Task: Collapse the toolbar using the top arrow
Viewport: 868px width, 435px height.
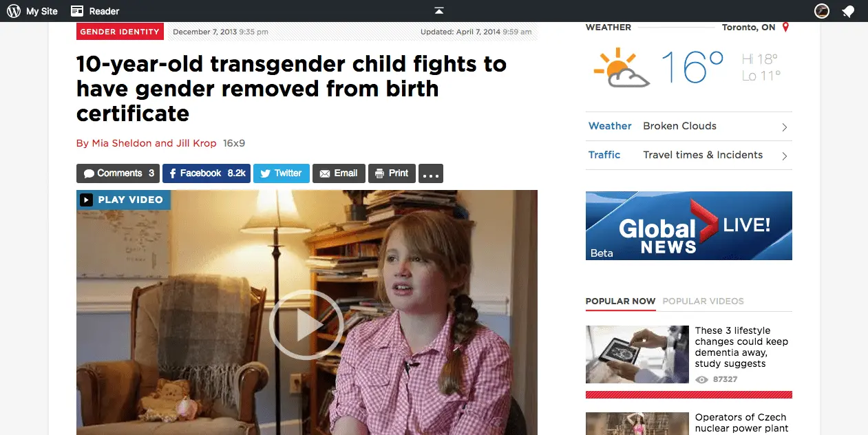Action: point(439,10)
